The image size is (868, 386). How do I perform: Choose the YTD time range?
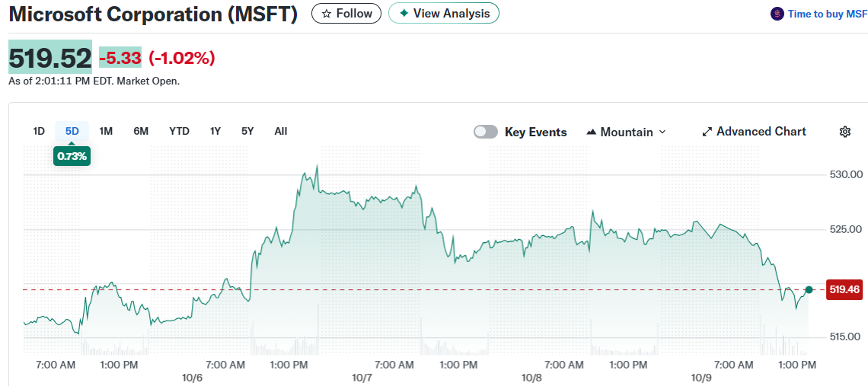click(x=179, y=131)
